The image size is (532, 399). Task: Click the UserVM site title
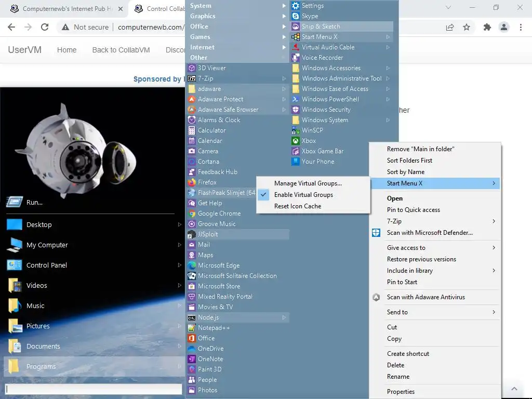[x=25, y=50]
